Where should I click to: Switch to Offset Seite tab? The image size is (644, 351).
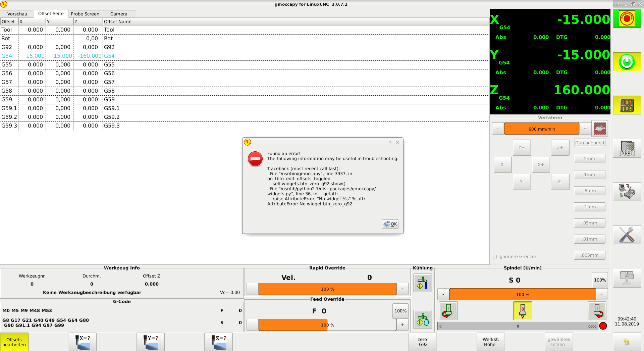click(x=51, y=13)
